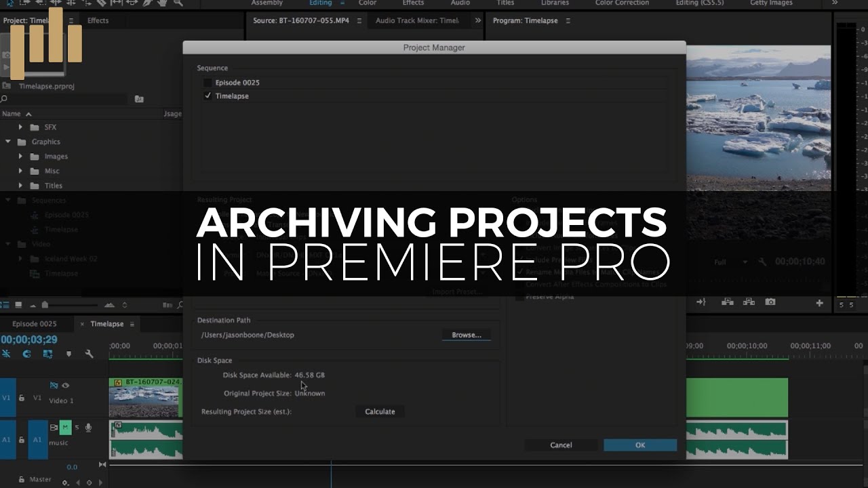Enable voice-over record microphone on A1
868x488 pixels.
(88, 428)
